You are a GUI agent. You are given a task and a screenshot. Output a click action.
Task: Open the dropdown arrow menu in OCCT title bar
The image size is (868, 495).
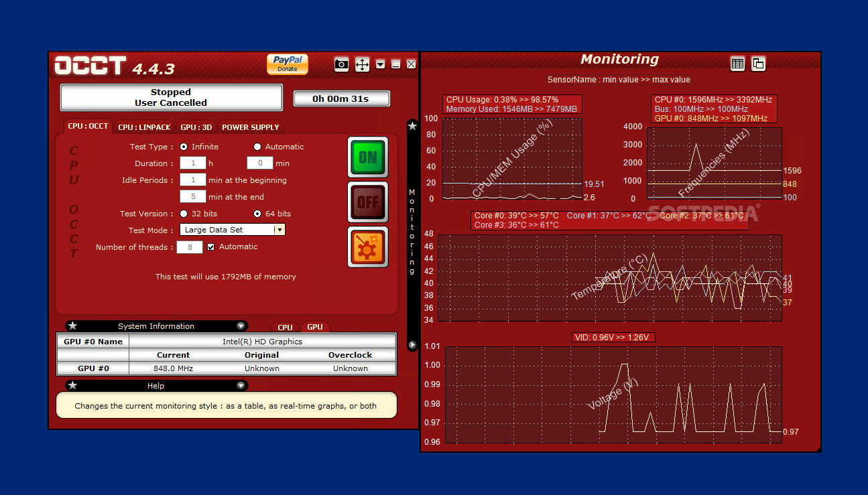tap(381, 64)
